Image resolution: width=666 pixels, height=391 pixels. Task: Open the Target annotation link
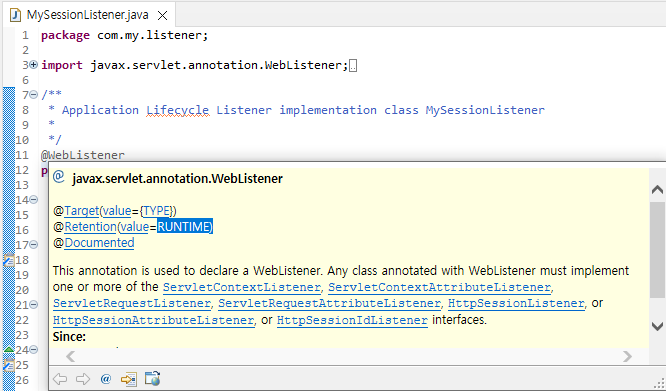click(81, 211)
